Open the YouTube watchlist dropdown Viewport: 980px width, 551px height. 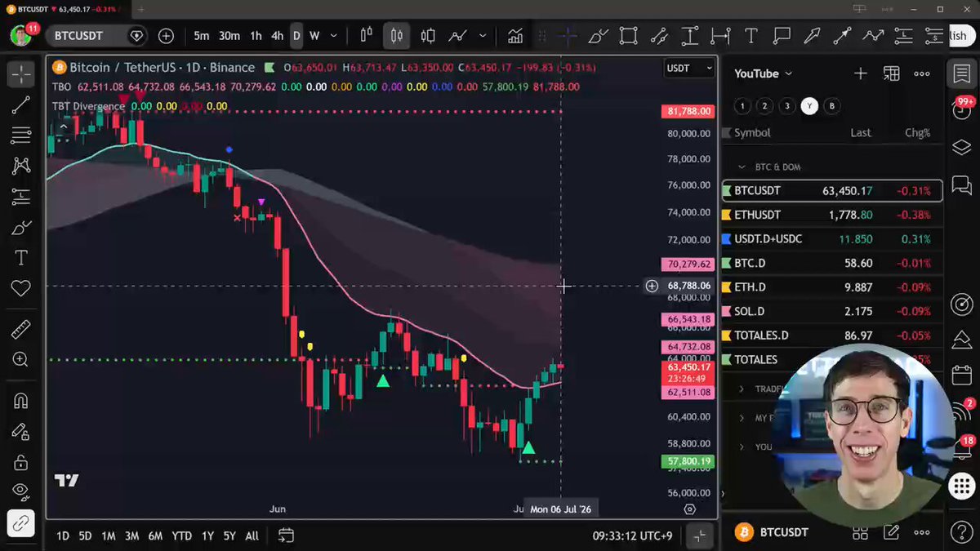coord(763,73)
